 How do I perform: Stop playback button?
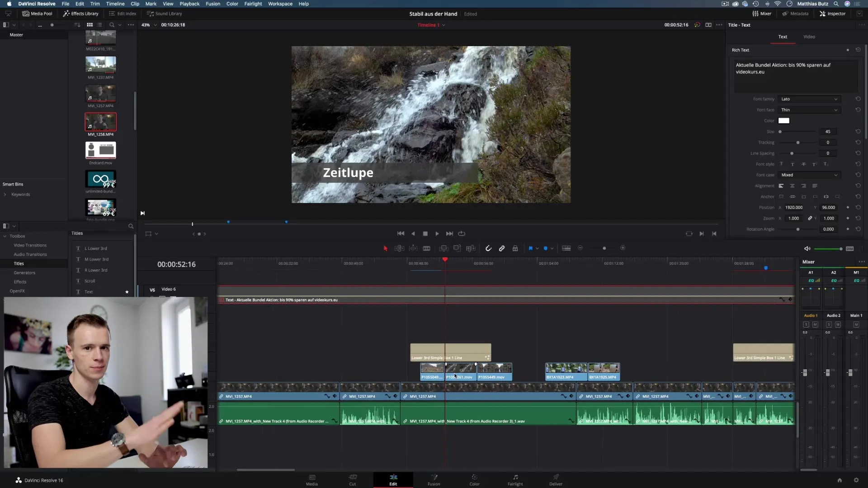coord(425,234)
